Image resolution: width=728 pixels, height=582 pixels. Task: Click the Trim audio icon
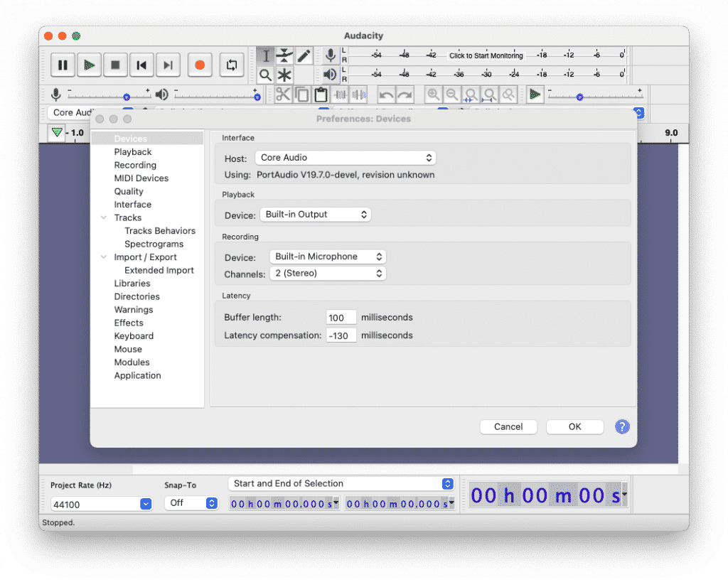pyautogui.click(x=341, y=95)
